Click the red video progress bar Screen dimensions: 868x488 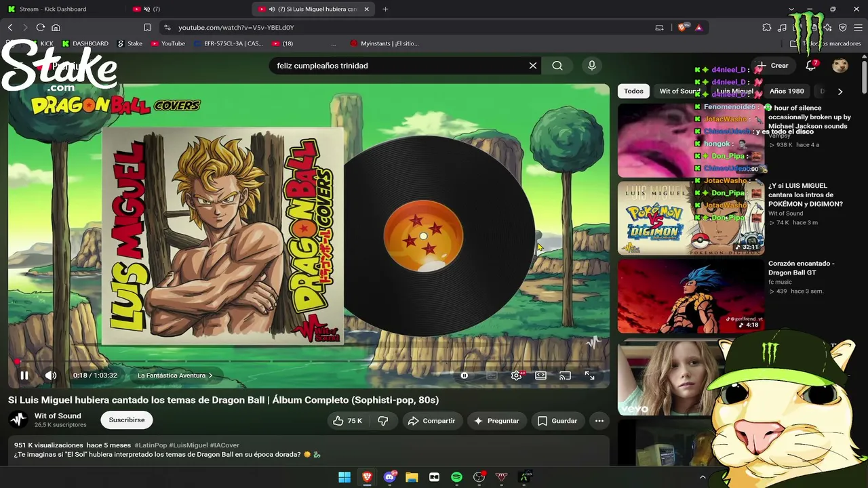(x=309, y=362)
